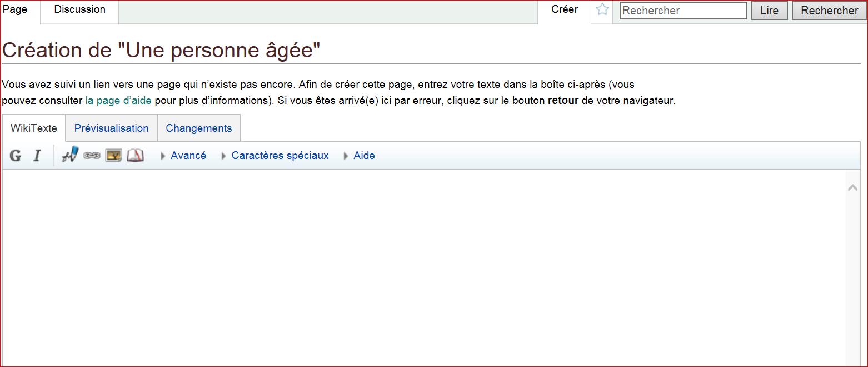Click the Créer tab
The width and height of the screenshot is (868, 367).
[564, 9]
